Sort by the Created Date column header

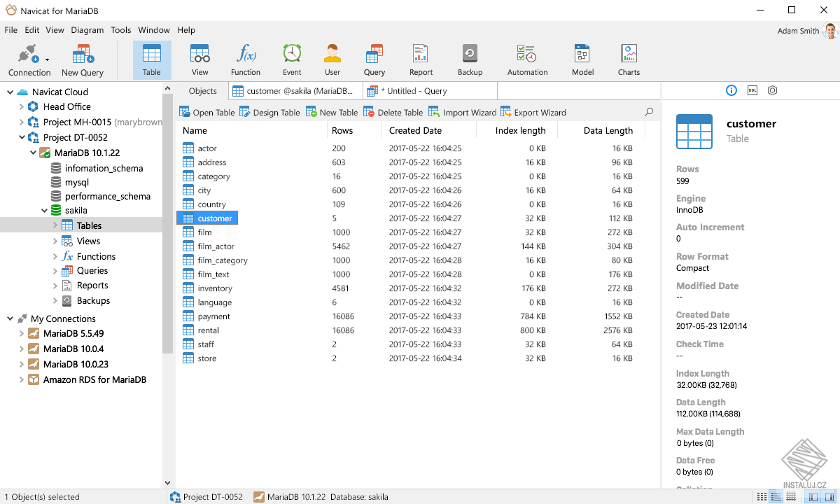(x=428, y=130)
